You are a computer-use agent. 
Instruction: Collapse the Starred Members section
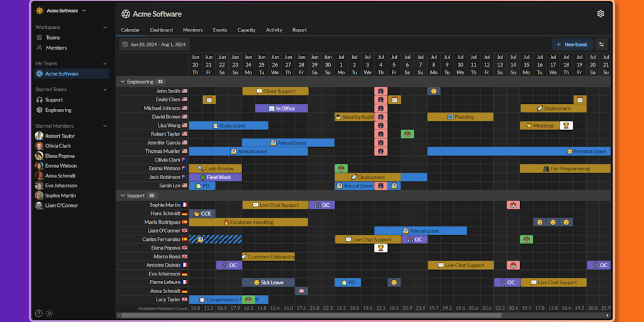click(105, 126)
